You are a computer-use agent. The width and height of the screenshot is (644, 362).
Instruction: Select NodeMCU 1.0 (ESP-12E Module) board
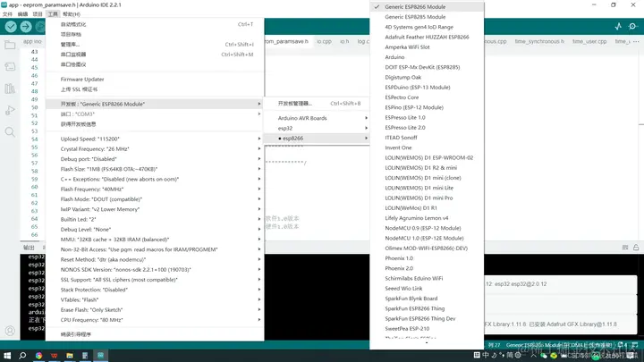pos(427,238)
